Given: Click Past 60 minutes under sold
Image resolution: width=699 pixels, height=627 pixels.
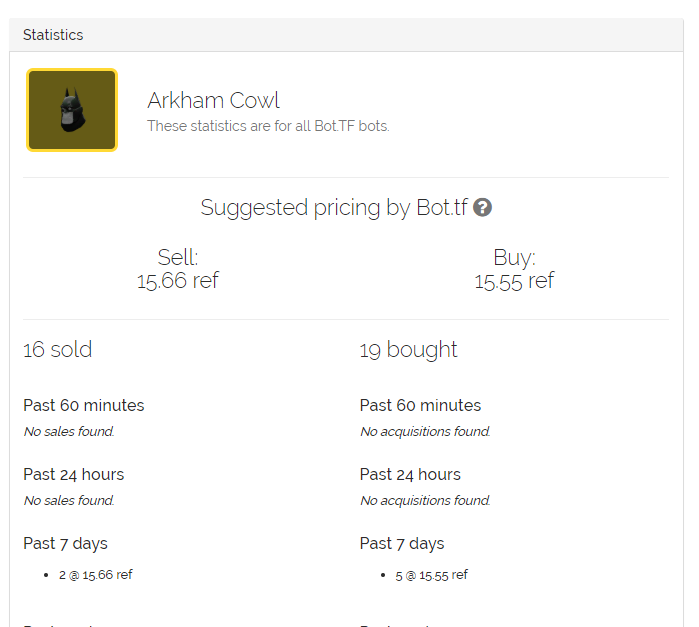Looking at the screenshot, I should 83,405.
